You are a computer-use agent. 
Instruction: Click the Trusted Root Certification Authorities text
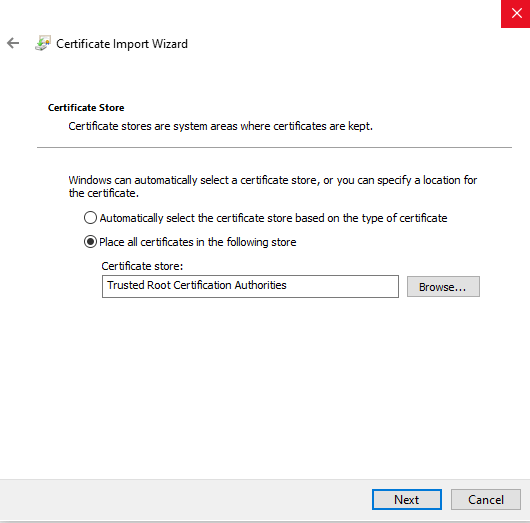coord(197,285)
